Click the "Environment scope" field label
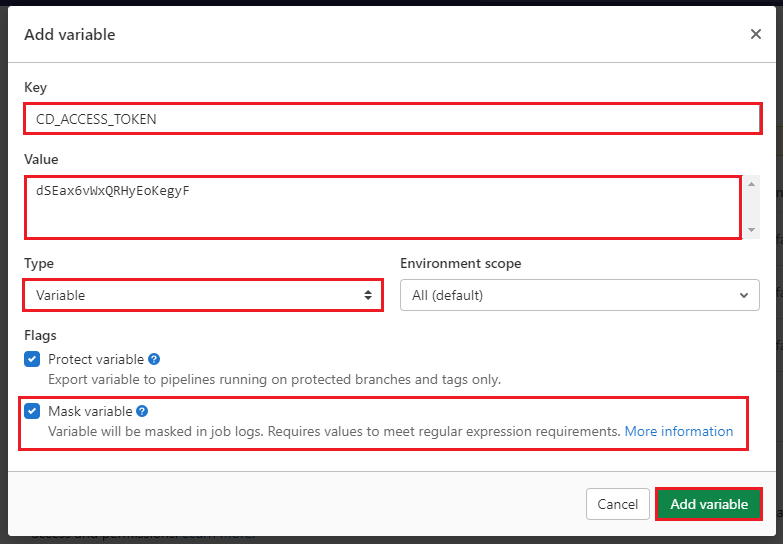This screenshot has width=783, height=544. [460, 263]
